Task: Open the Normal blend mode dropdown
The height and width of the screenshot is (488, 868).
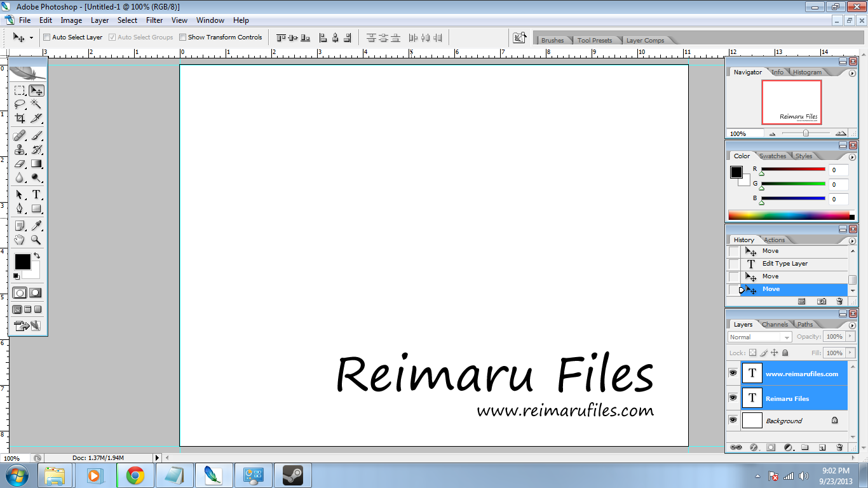Action: click(x=759, y=337)
